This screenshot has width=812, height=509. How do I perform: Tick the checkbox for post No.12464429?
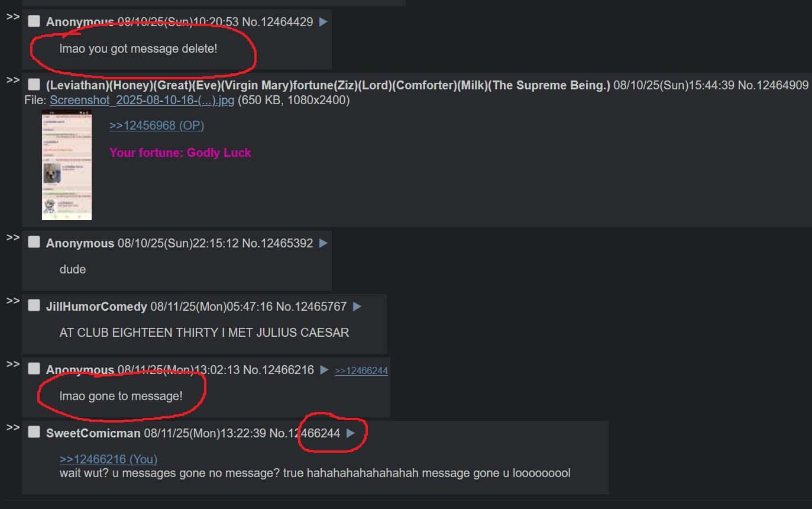(34, 21)
